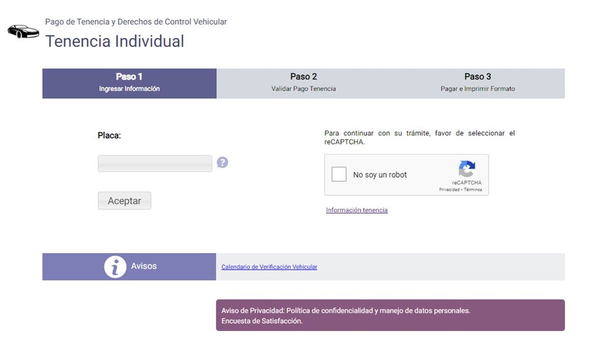Focus the Placa input field

[x=154, y=163]
